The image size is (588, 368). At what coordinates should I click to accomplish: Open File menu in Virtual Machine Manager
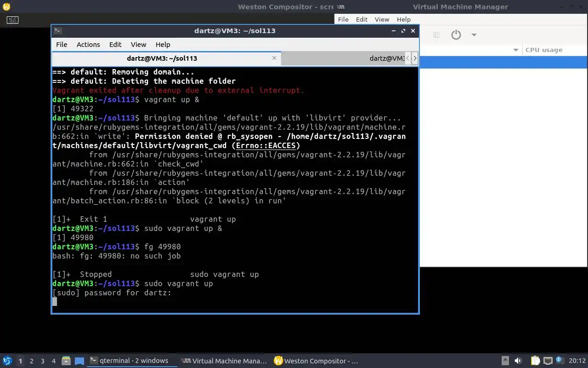[343, 19]
